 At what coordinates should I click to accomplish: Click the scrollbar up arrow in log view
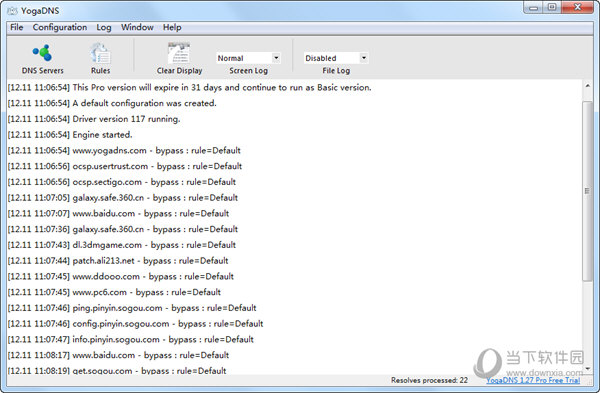pyautogui.click(x=587, y=86)
